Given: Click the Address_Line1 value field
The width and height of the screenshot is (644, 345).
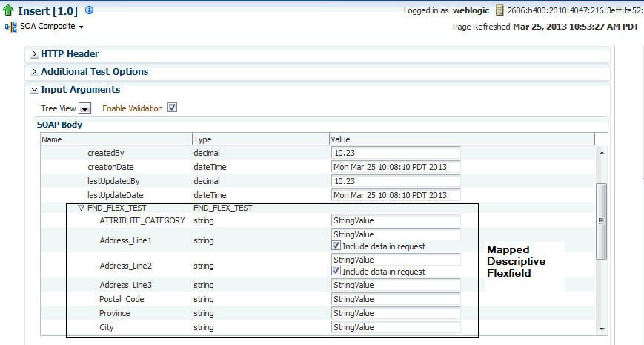Looking at the screenshot, I should 396,234.
